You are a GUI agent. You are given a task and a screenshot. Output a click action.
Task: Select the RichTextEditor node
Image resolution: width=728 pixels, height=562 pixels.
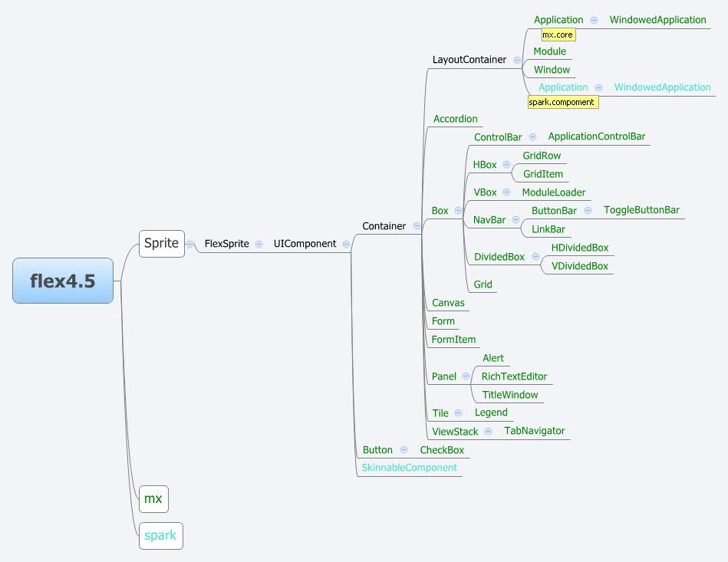(x=514, y=376)
